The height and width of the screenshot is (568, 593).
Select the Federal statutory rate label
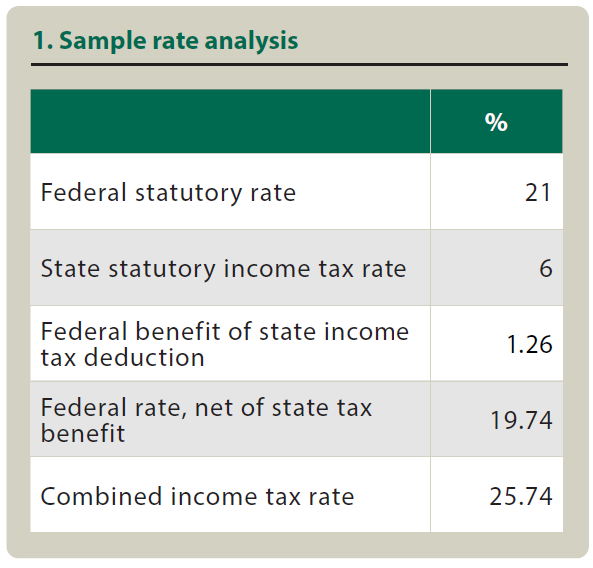[168, 193]
